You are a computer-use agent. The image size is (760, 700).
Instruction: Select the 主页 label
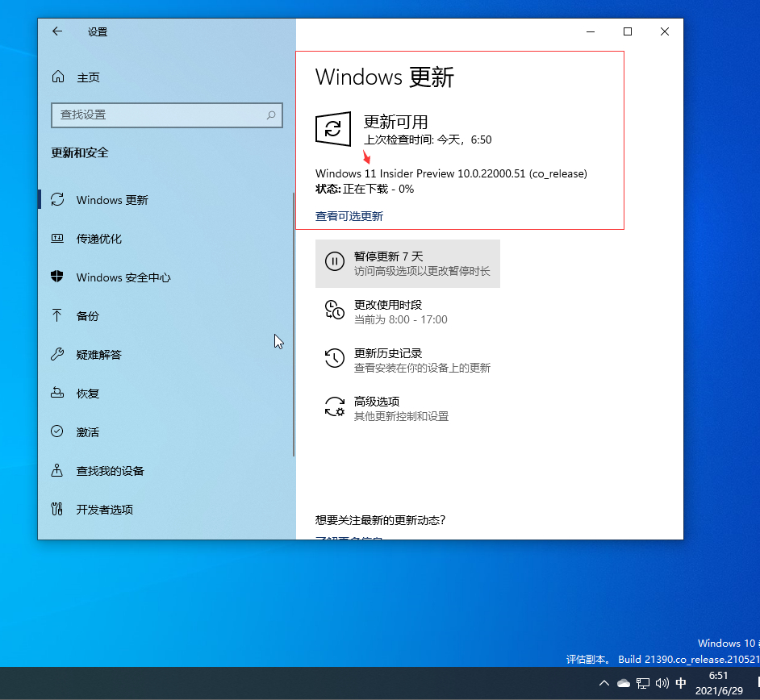click(88, 77)
